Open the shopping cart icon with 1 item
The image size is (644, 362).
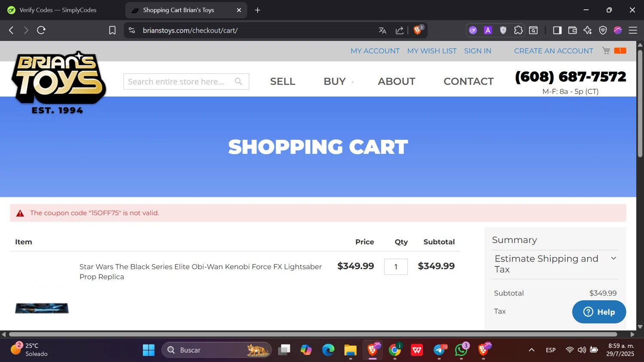pyautogui.click(x=614, y=51)
